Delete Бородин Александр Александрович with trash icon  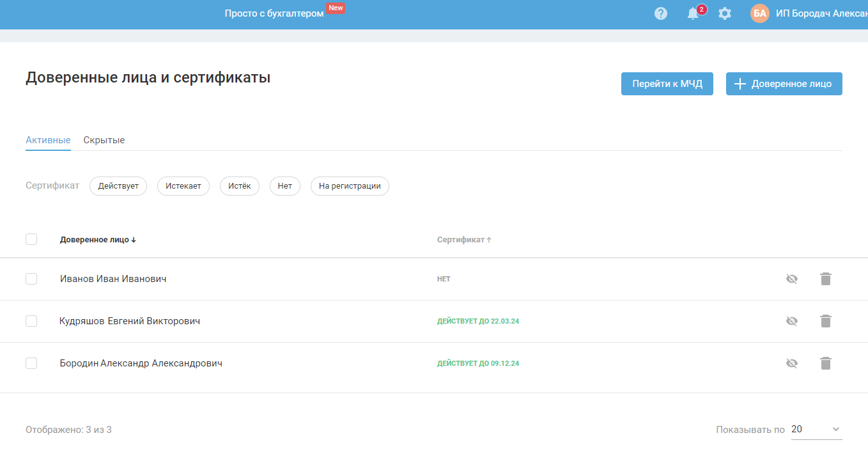(x=826, y=363)
